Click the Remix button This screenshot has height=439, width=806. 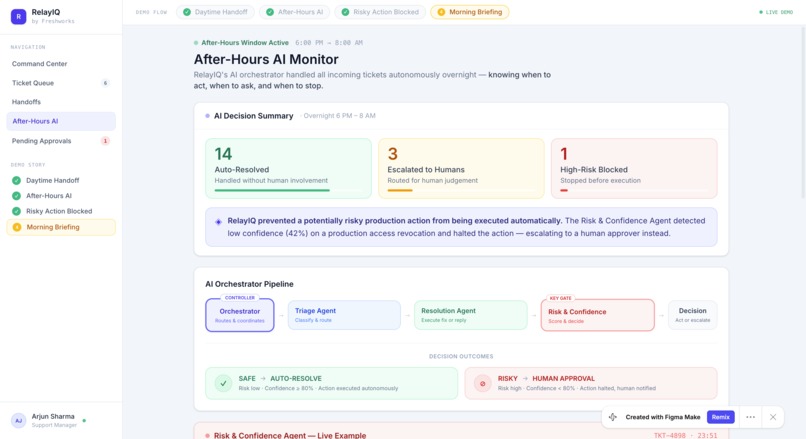[720, 417]
